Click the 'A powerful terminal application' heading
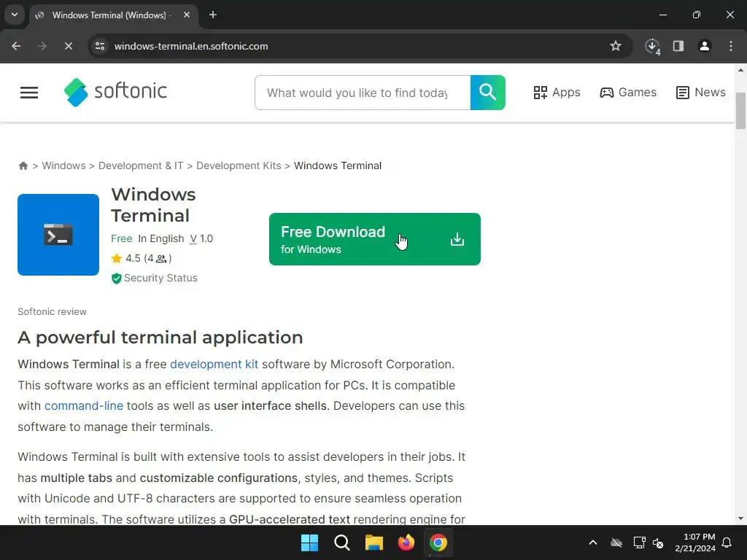The height and width of the screenshot is (560, 747). point(160,338)
